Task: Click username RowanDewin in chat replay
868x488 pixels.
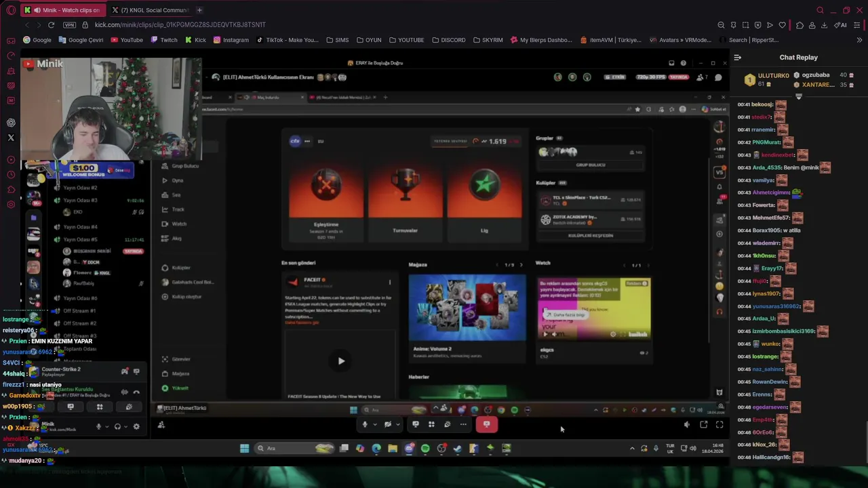Action: click(x=770, y=382)
